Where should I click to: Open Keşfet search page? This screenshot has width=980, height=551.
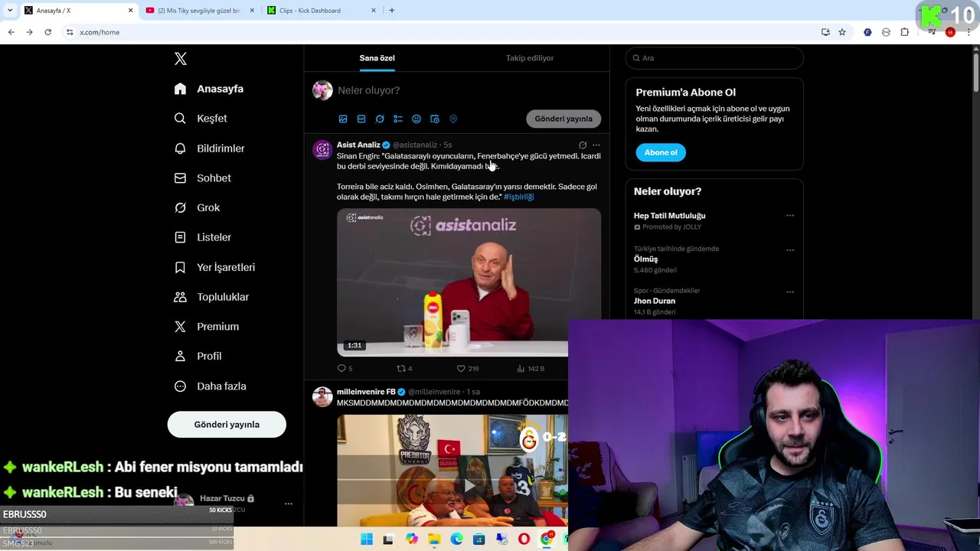[x=201, y=119]
